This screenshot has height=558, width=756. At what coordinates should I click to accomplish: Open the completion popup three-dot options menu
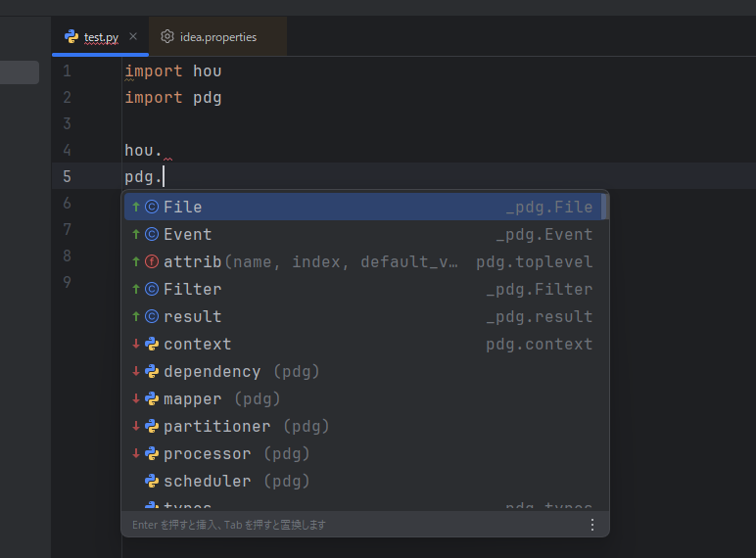(x=591, y=525)
